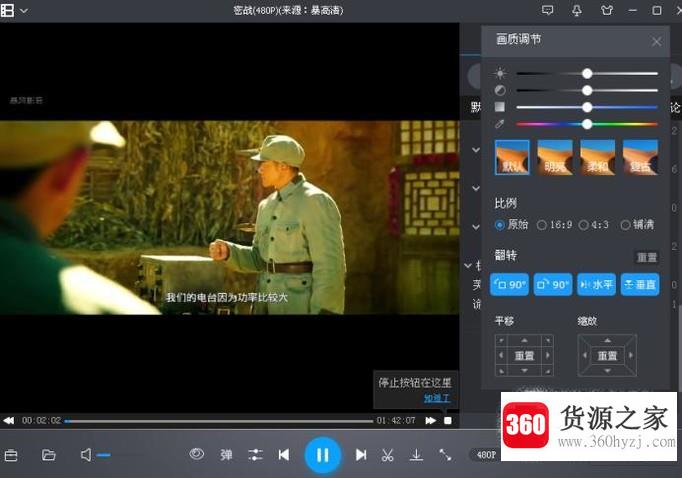Click the pin window on top icon
This screenshot has width=682, height=478.
pyautogui.click(x=577, y=10)
